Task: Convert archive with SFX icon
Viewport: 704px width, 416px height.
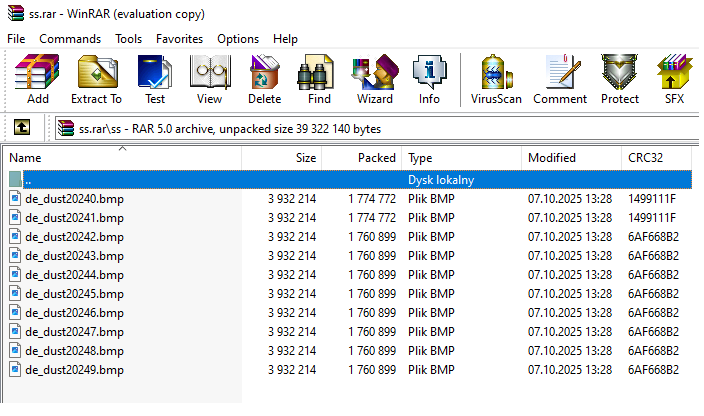Action: click(x=674, y=79)
